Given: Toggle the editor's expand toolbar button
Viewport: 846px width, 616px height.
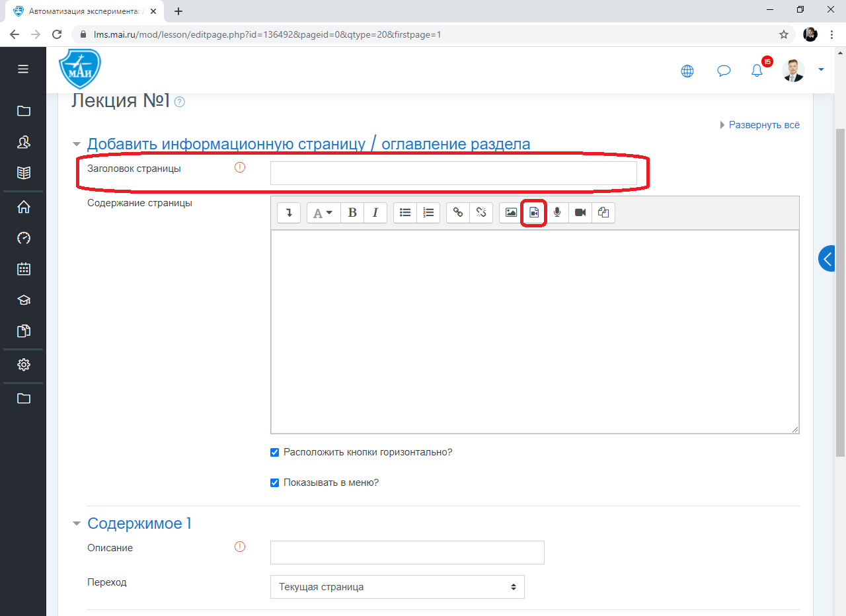Looking at the screenshot, I should pos(289,212).
